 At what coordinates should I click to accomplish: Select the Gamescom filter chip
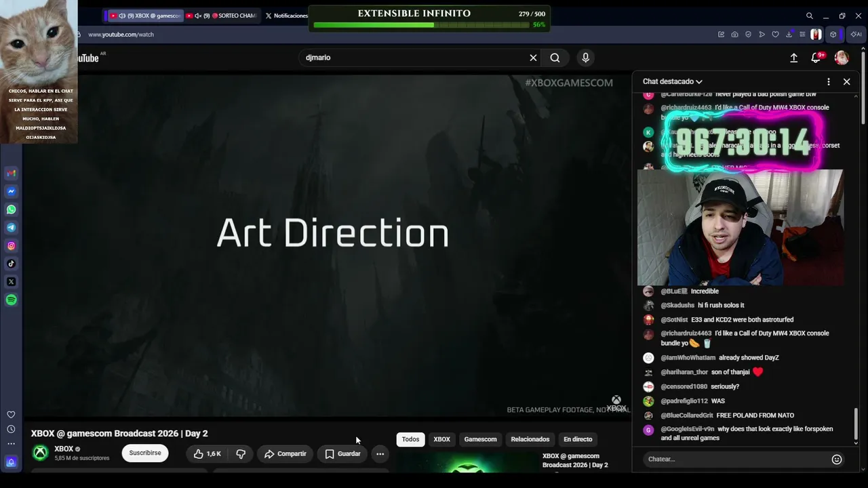click(x=480, y=439)
